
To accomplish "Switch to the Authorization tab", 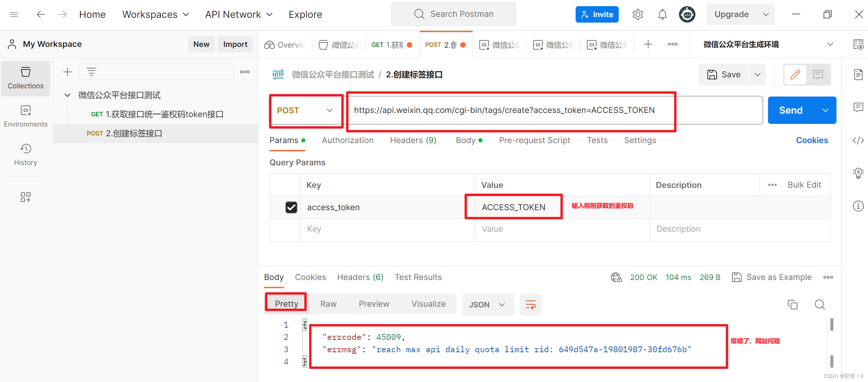I will [348, 140].
